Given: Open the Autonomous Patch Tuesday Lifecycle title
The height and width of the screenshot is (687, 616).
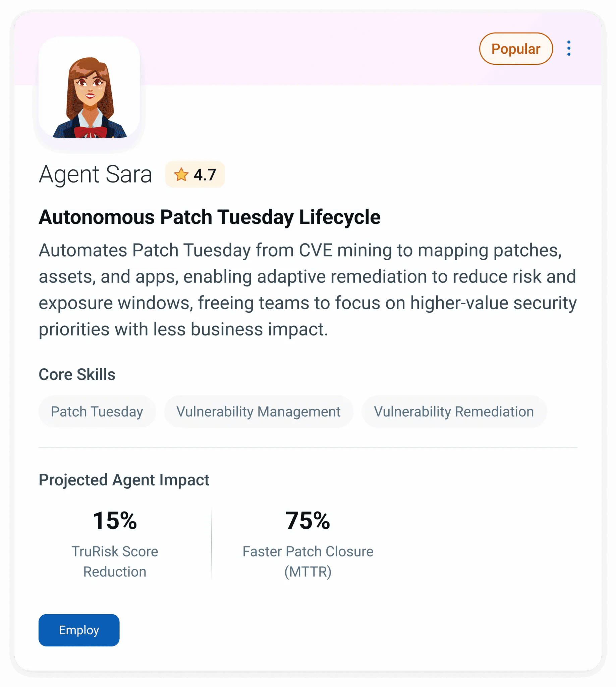Looking at the screenshot, I should (210, 217).
